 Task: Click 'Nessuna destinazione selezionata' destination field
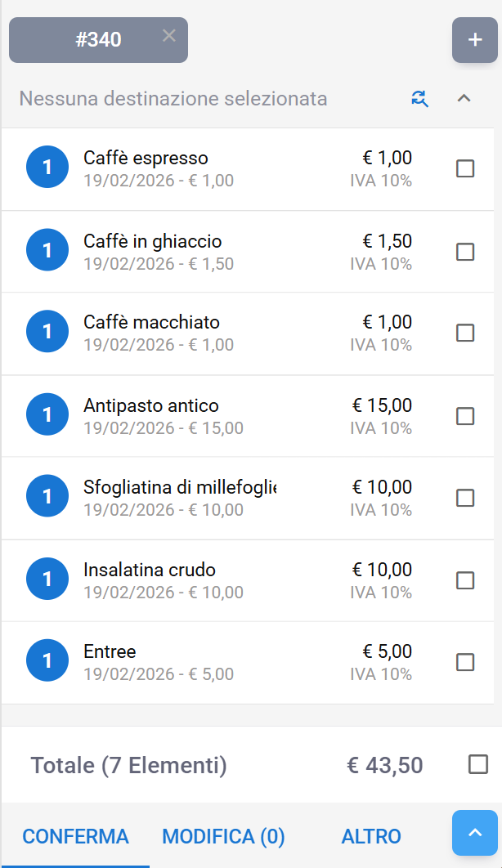coord(173,99)
